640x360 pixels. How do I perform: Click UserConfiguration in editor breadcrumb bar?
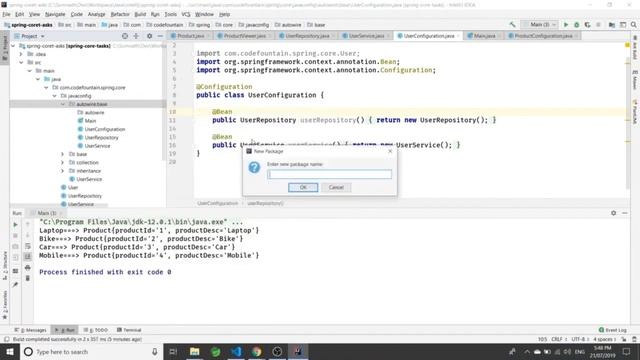217,203
